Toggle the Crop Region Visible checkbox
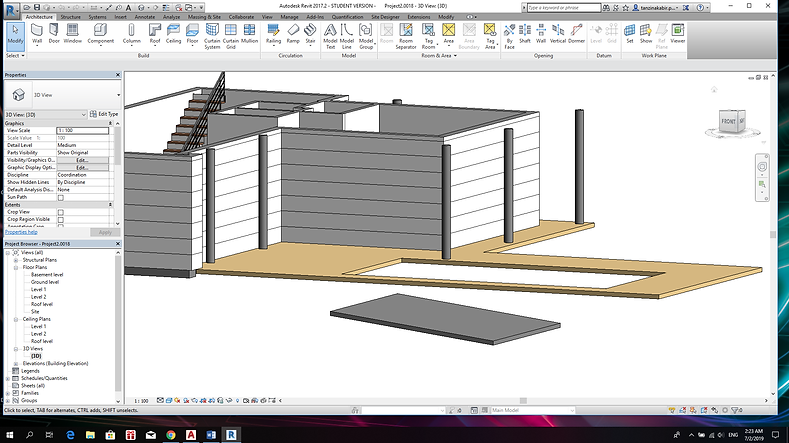 coord(61,219)
